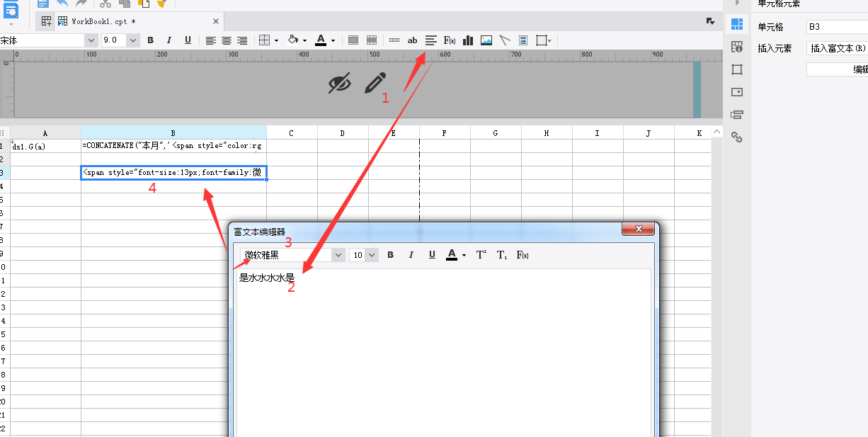This screenshot has height=437, width=868.
Task: Click the insert rich text icon
Action: [430, 40]
